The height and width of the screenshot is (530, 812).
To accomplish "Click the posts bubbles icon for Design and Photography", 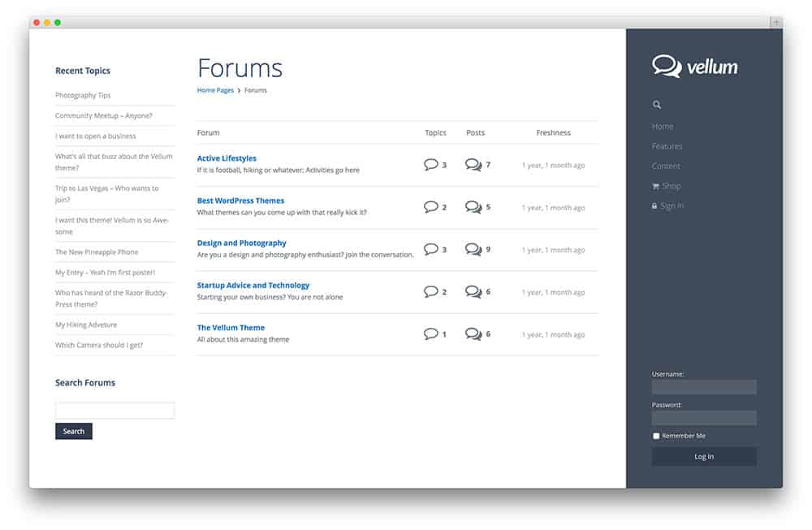I will [473, 249].
